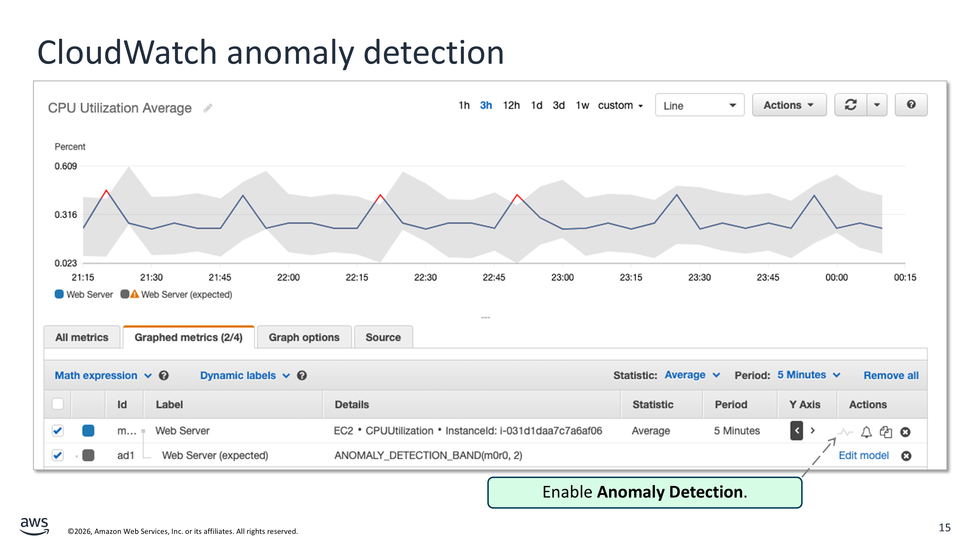Viewport: 980px width, 551px height.
Task: Click the refresh graph icon
Action: 851,105
